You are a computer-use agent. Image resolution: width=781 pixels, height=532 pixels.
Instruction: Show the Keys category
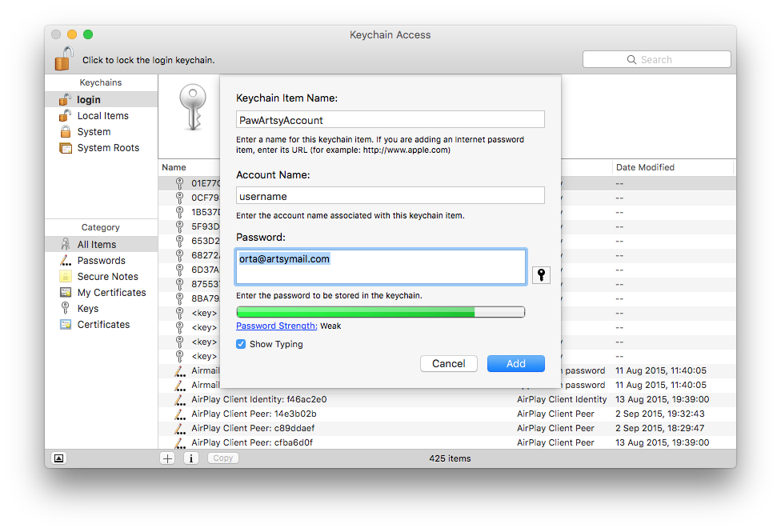pyautogui.click(x=101, y=308)
